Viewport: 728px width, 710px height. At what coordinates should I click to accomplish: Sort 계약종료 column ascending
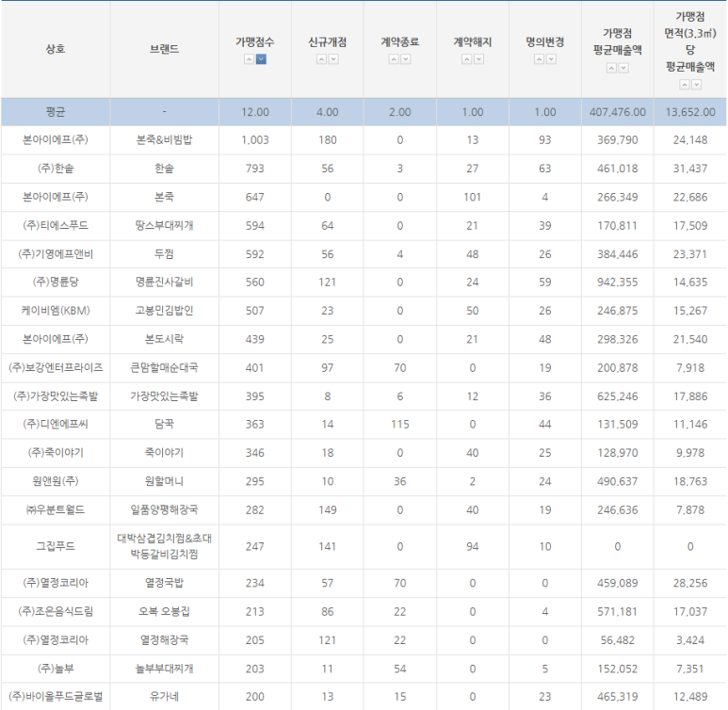pyautogui.click(x=394, y=59)
